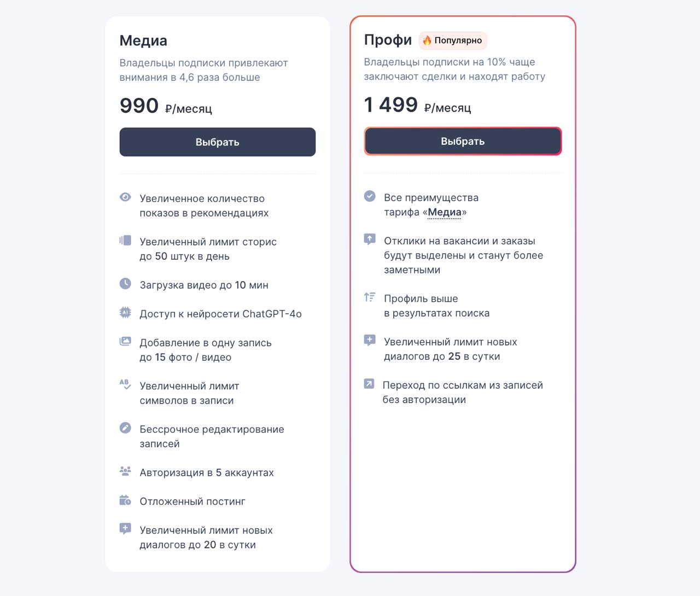Viewport: 700px width, 596px height.
Task: Click the clock icon beside video upload feature
Action: (125, 284)
